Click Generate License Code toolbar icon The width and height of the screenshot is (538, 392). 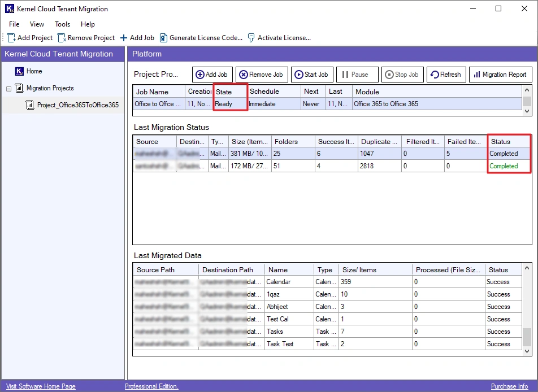pyautogui.click(x=163, y=38)
